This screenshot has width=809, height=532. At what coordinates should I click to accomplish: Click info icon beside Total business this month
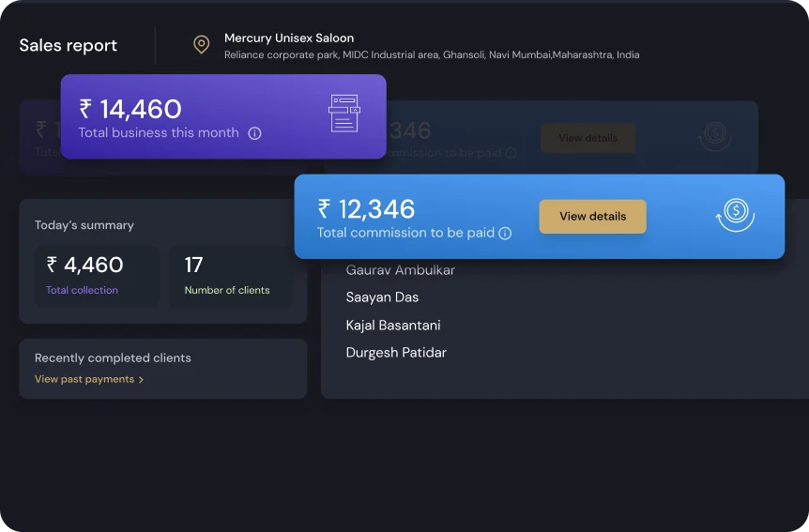coord(254,133)
